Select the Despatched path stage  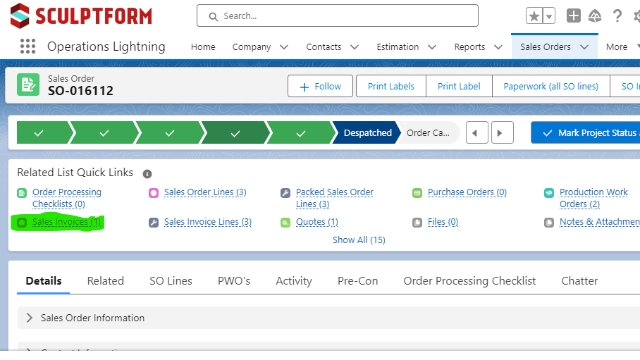(x=367, y=133)
